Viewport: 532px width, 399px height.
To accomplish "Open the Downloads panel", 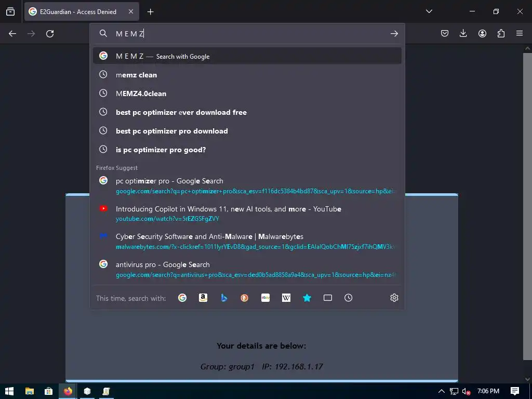I will pos(463,33).
